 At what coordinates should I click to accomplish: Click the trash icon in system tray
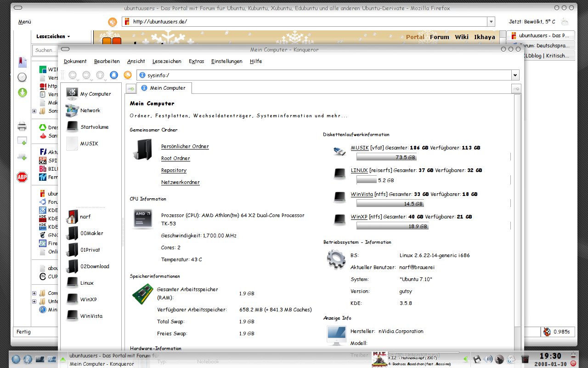pyautogui.click(x=525, y=359)
